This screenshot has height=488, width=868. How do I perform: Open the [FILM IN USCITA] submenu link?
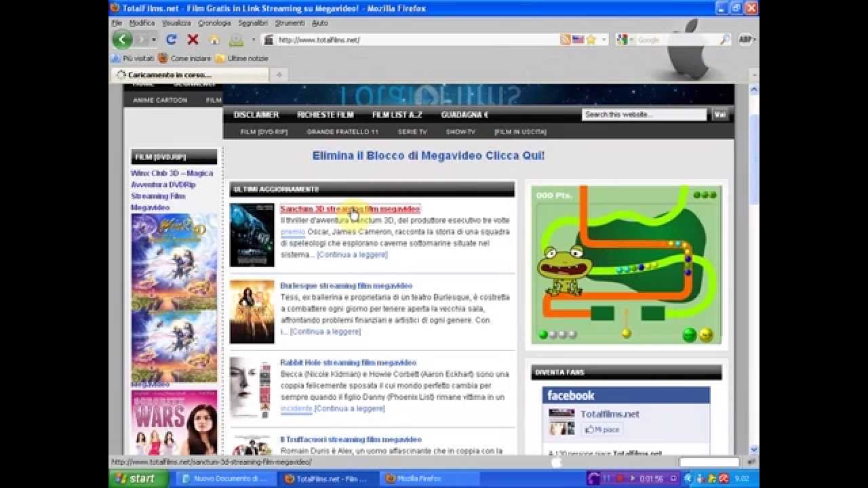coord(520,131)
